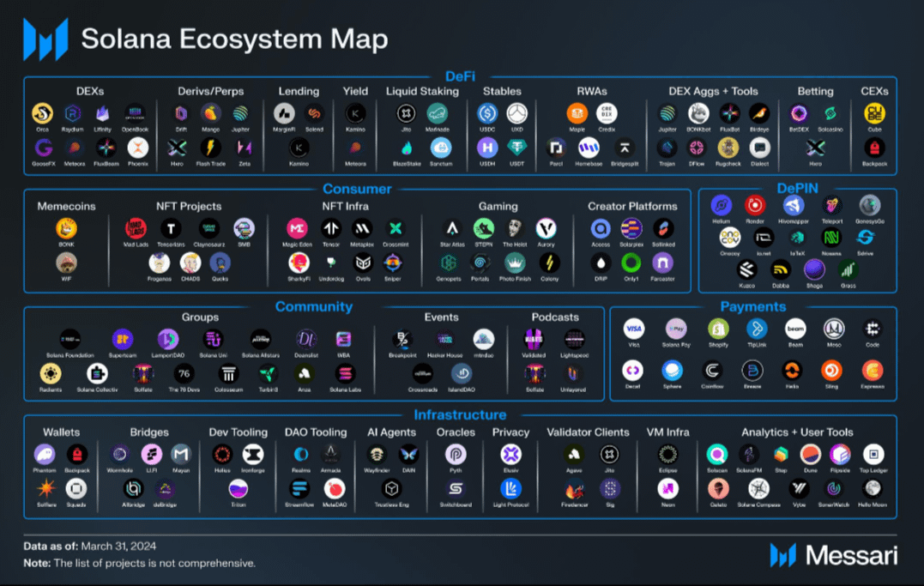Click the Mango icon in Derivs/Perps
The image size is (924, 586).
point(210,113)
